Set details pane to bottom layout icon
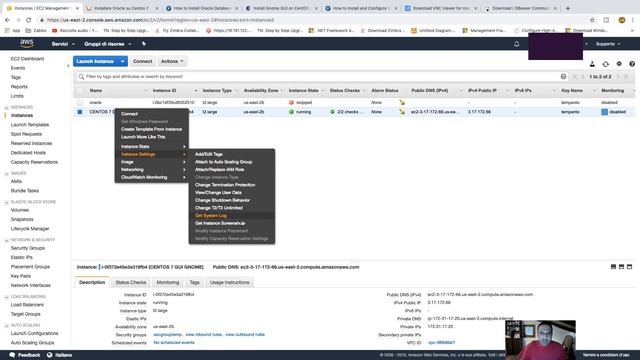 coord(613,267)
